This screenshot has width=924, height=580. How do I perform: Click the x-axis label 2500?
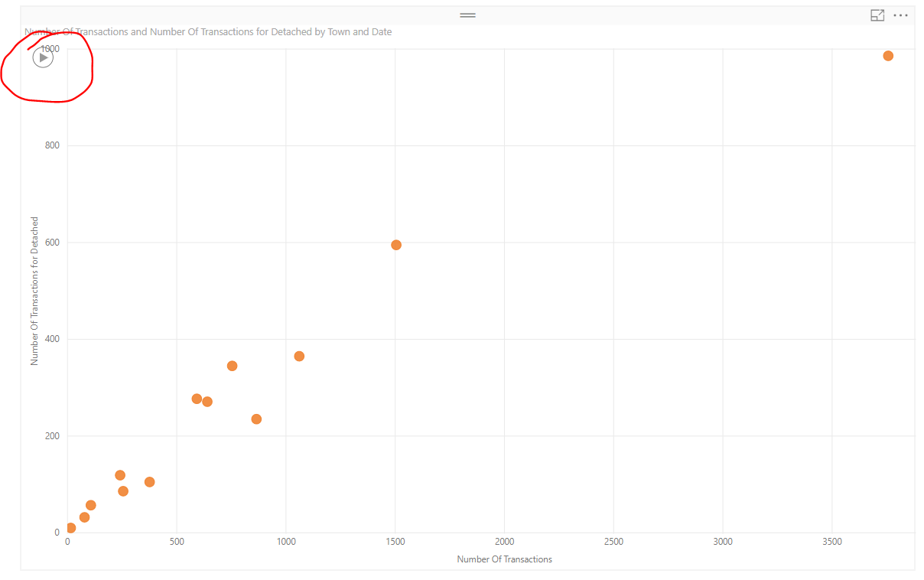pyautogui.click(x=613, y=542)
